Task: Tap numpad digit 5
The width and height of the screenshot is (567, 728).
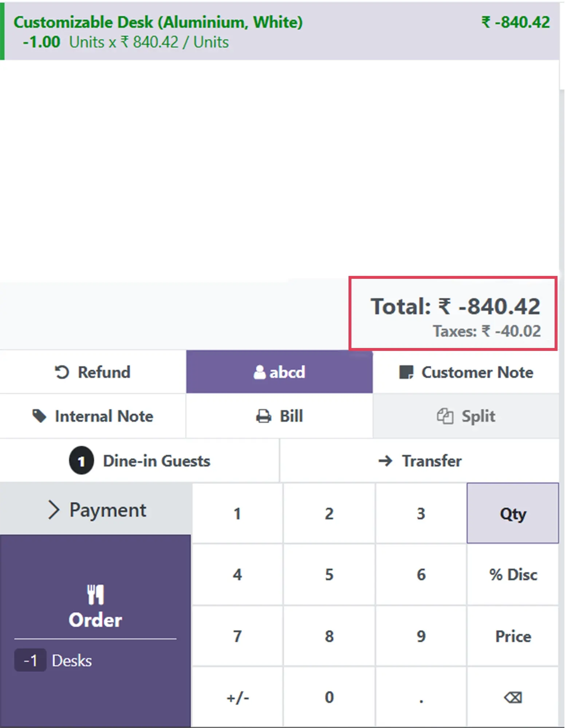Action: (x=329, y=575)
